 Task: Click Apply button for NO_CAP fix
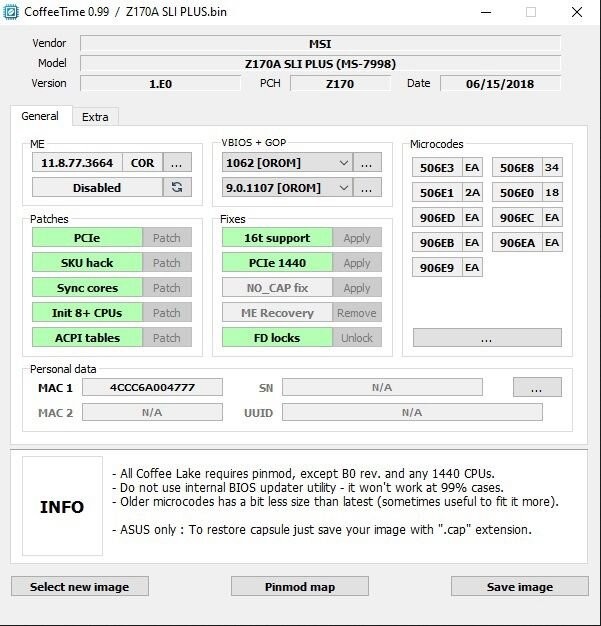[x=357, y=287]
